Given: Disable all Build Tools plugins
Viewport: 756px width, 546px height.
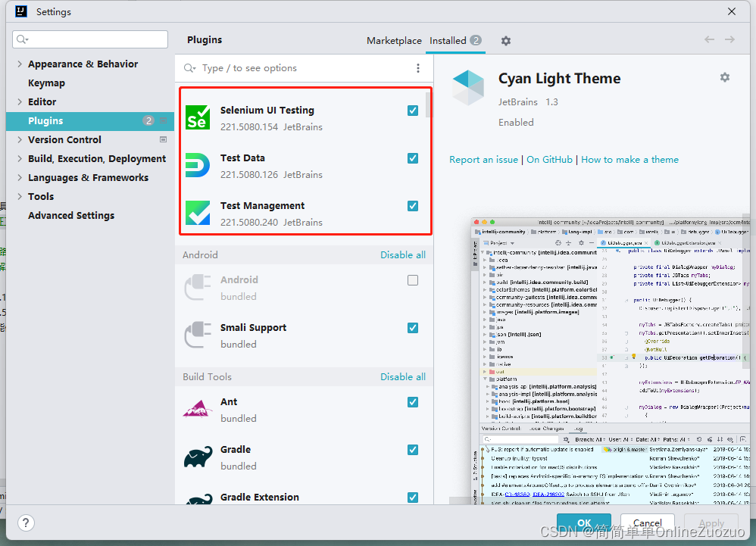Looking at the screenshot, I should [x=403, y=377].
